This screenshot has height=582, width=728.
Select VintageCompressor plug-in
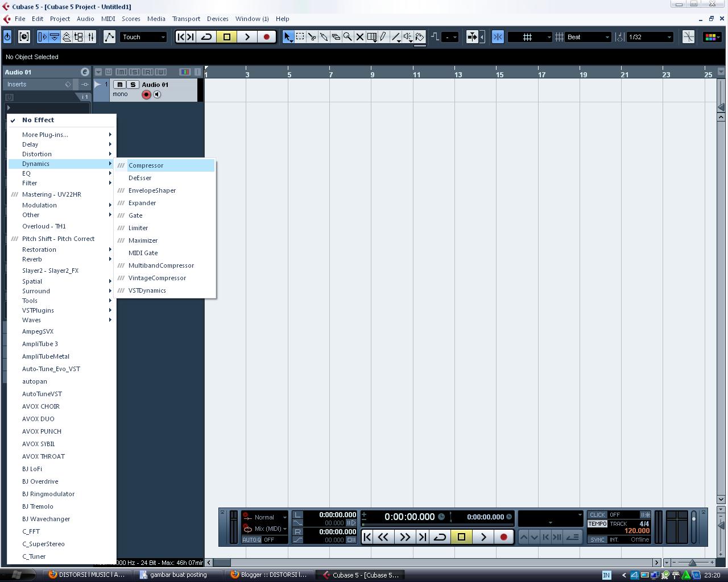point(165,278)
